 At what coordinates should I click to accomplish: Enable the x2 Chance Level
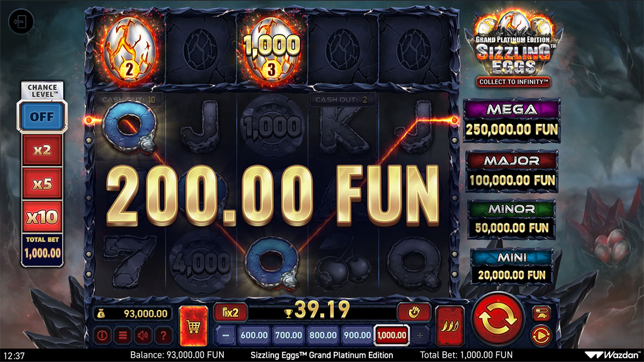(42, 150)
